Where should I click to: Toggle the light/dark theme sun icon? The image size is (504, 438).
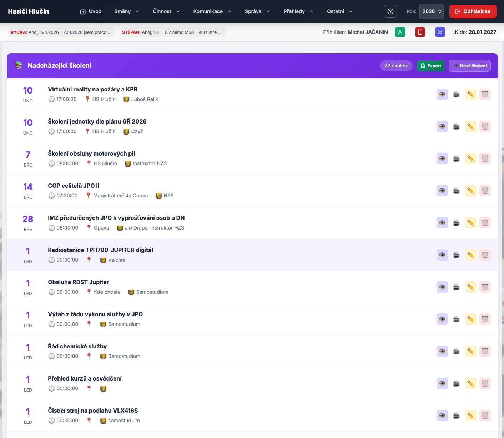(x=440, y=32)
